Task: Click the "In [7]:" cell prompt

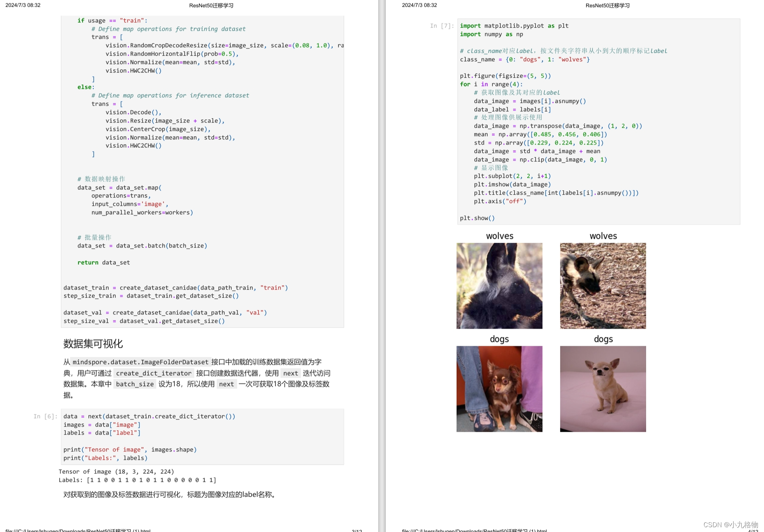Action: pos(442,26)
